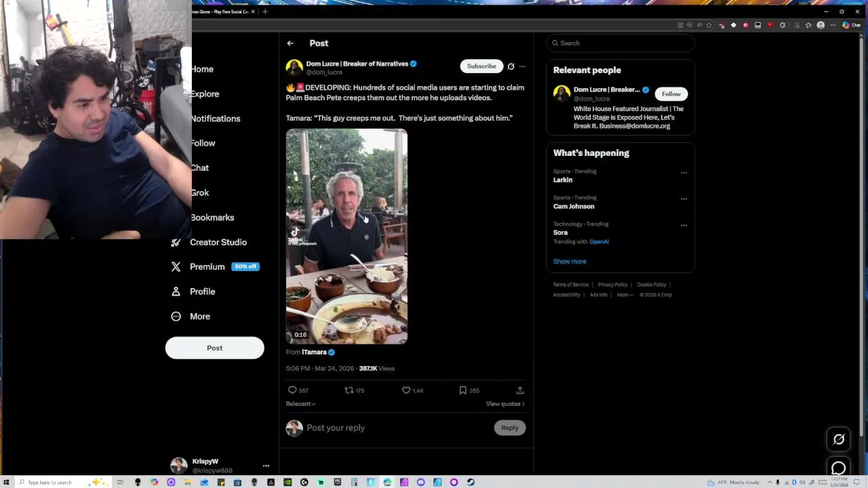Open the KrispyW account switcher menu
This screenshot has width=868, height=488.
click(266, 466)
